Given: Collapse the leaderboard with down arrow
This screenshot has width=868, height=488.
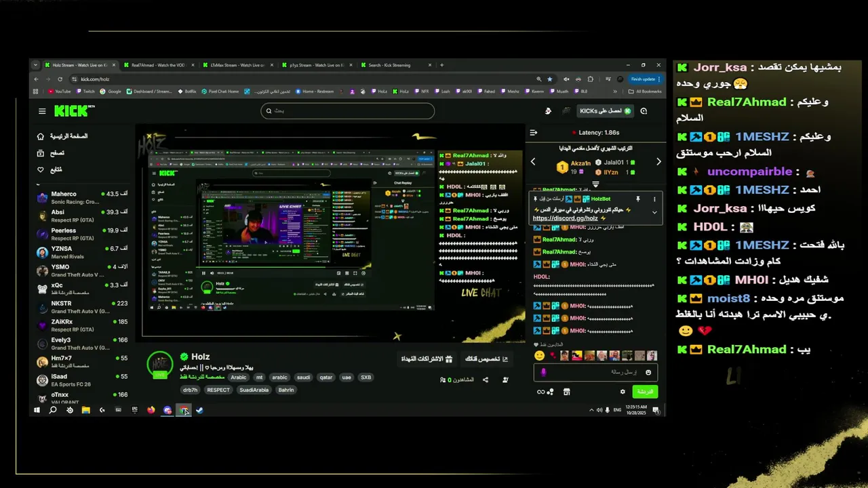Looking at the screenshot, I should 595,184.
